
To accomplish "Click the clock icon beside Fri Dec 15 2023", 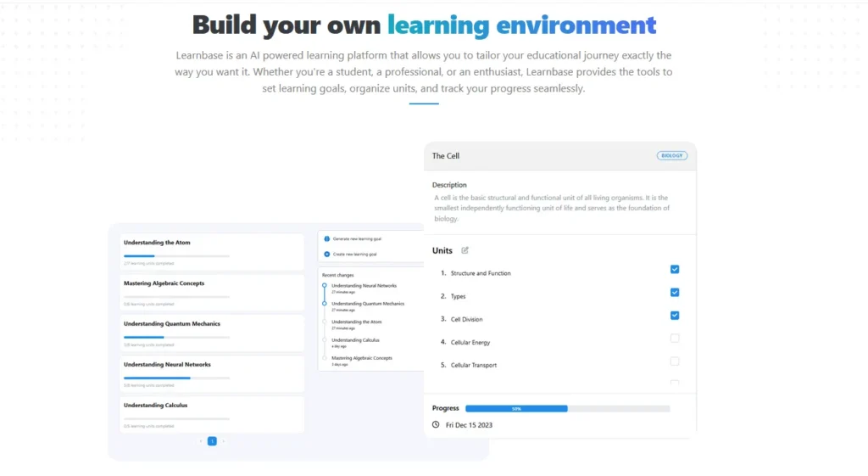I will coord(436,424).
